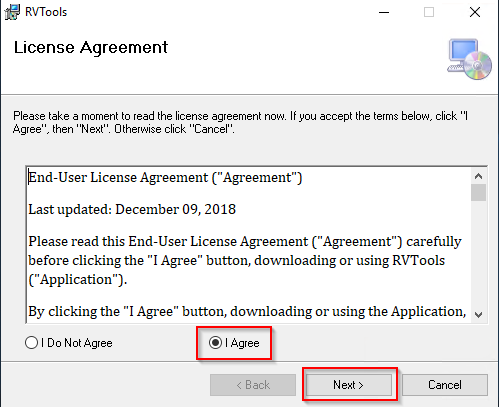Click the "License Agreement" page heading
The height and width of the screenshot is (407, 499).
tap(91, 48)
